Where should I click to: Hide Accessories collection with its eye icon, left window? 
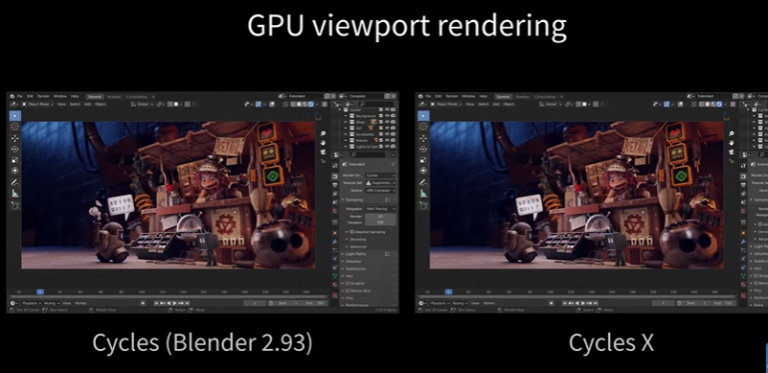[387, 134]
